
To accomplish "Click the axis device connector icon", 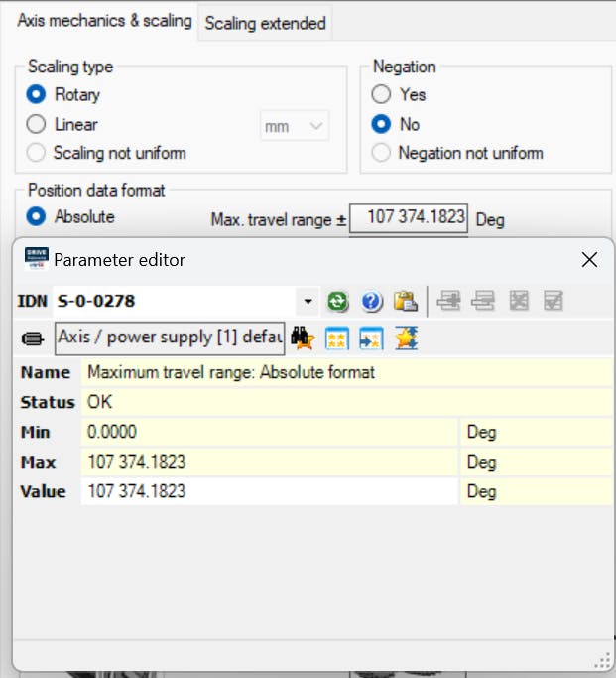I will [x=34, y=339].
